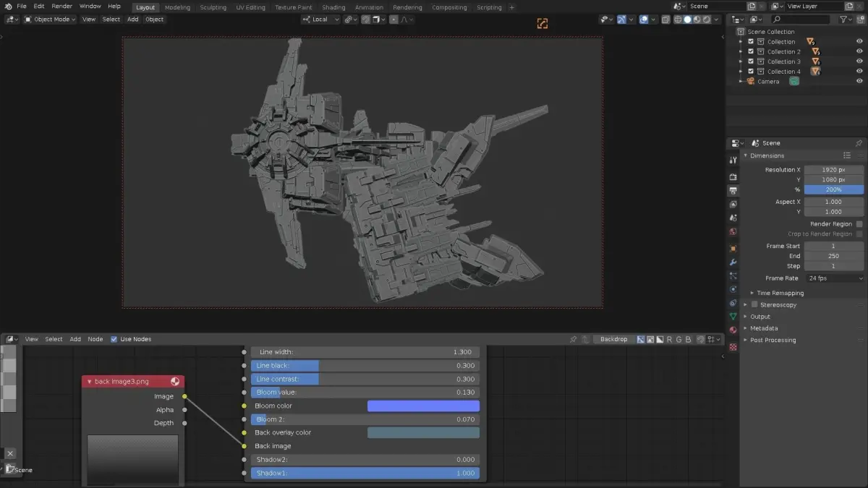Hide Collection 2 with its eye icon

tap(859, 52)
